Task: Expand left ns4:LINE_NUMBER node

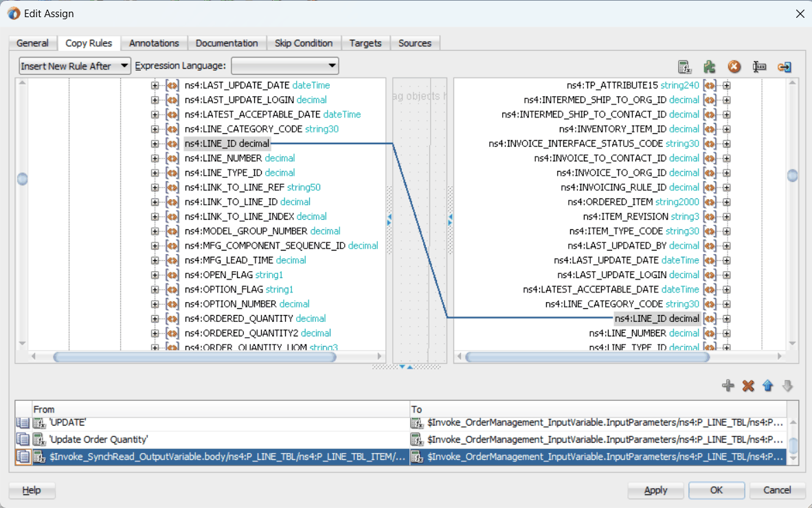Action: (155, 159)
